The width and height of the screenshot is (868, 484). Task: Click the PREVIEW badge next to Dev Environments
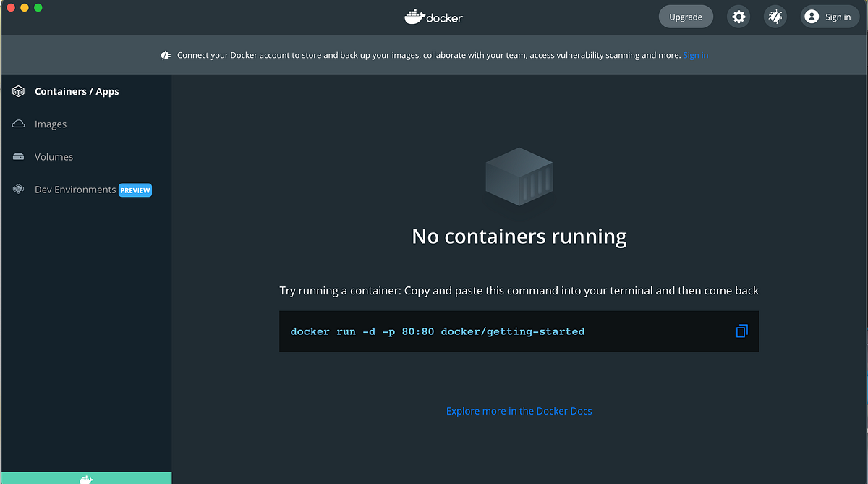click(x=135, y=190)
